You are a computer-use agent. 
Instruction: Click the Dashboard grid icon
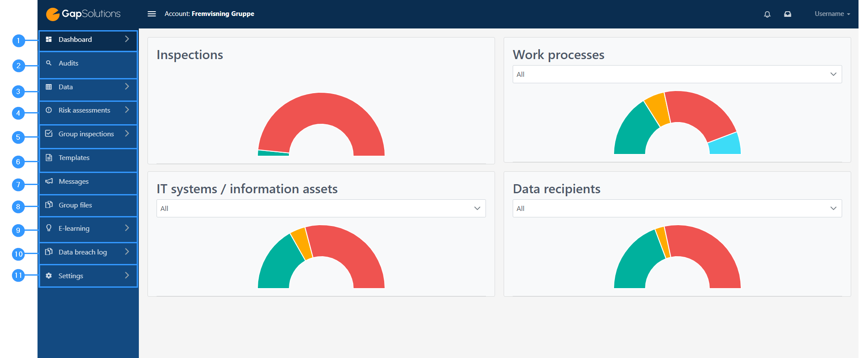click(49, 39)
